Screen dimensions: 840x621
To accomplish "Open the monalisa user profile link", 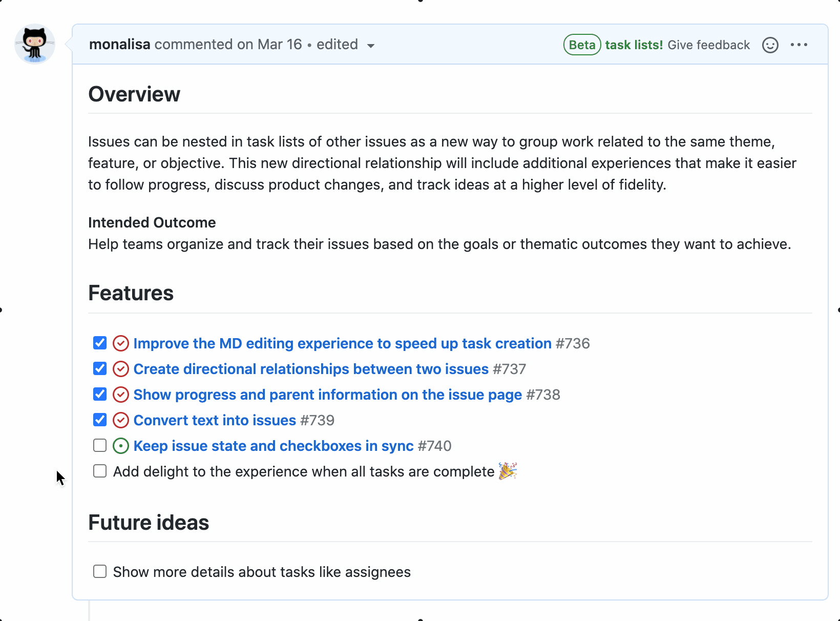I will (x=119, y=45).
